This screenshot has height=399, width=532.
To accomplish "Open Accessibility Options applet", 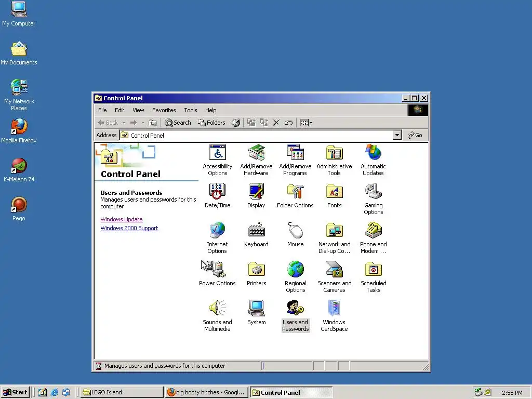I will pos(218,160).
